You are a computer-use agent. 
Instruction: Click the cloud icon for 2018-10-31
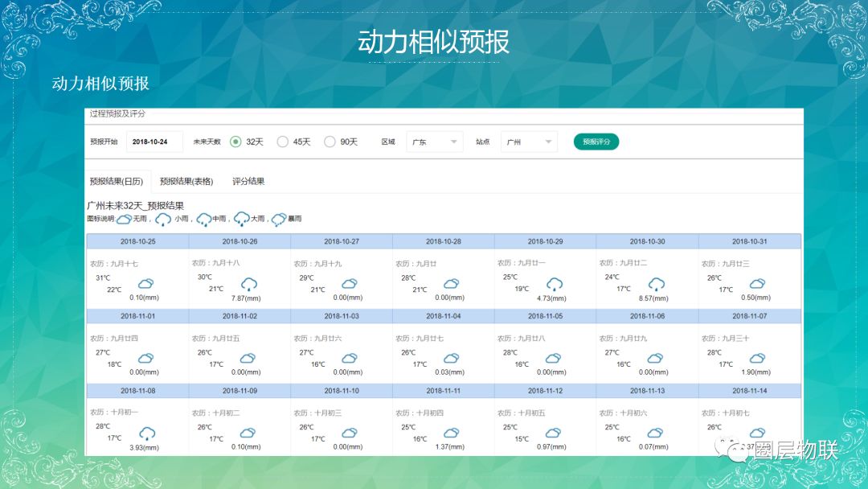[758, 284]
